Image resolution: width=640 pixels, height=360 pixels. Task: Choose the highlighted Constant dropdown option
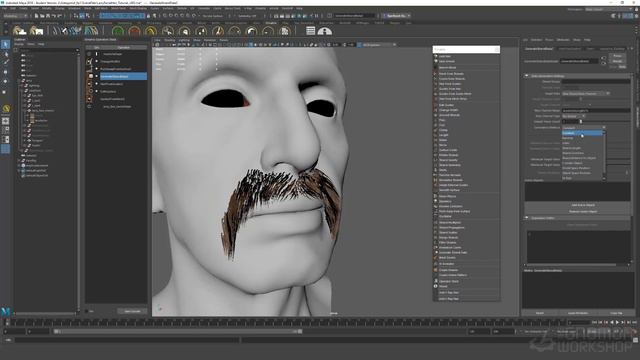582,133
